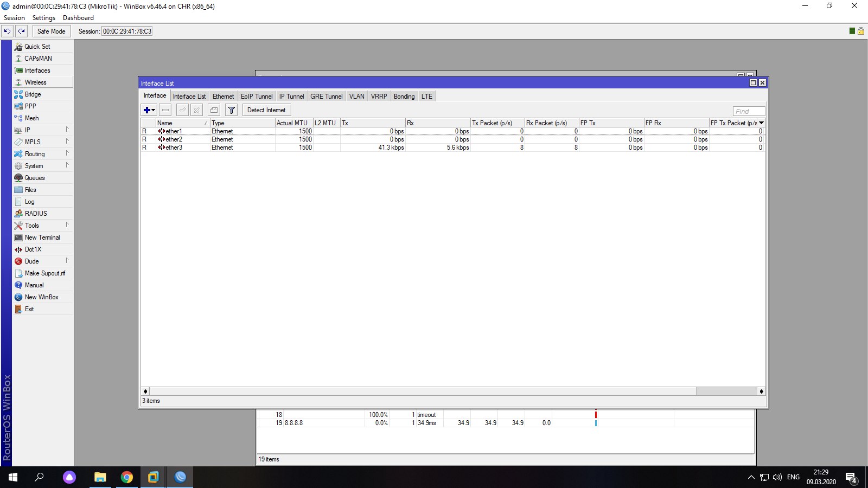Switch to the Ethernet tab
Screen dimensions: 868x488
[x=223, y=97]
